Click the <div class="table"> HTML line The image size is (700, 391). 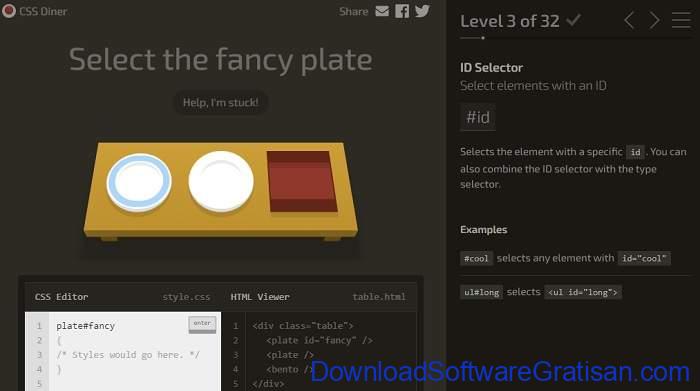[x=303, y=326]
